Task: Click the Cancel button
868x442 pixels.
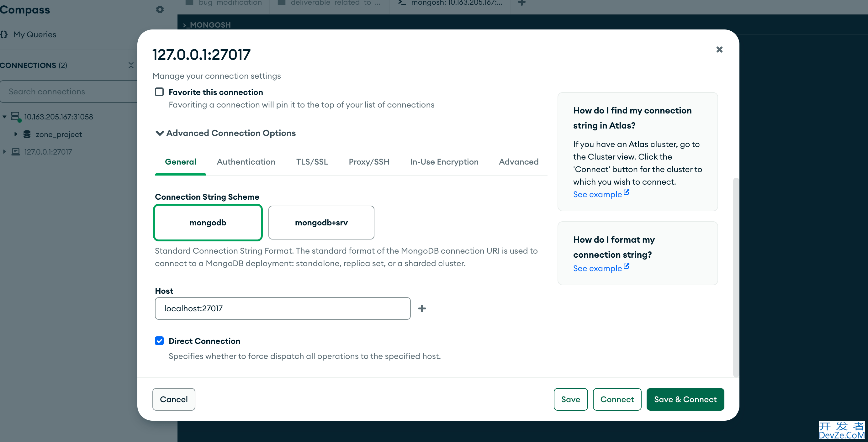Action: click(x=173, y=399)
